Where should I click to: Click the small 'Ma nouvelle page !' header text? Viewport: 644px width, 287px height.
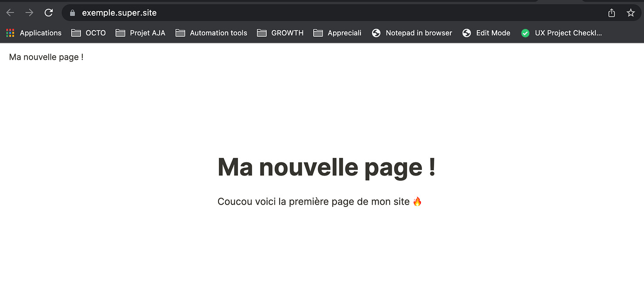(46, 57)
